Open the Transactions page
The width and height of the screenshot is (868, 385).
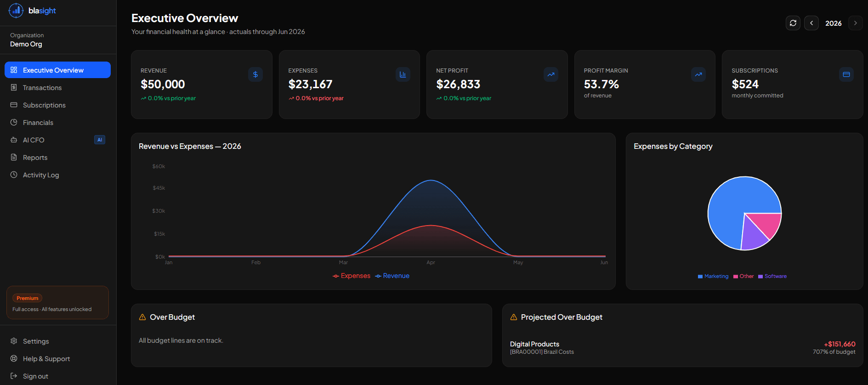(57, 87)
